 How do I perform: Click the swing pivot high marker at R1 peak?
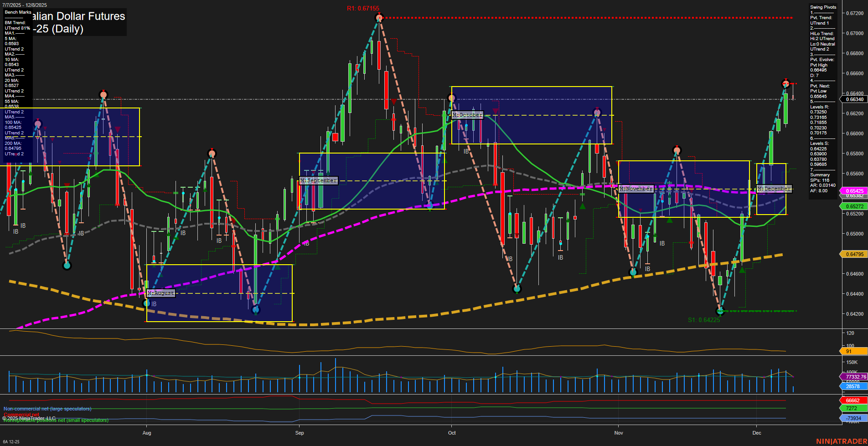[379, 18]
